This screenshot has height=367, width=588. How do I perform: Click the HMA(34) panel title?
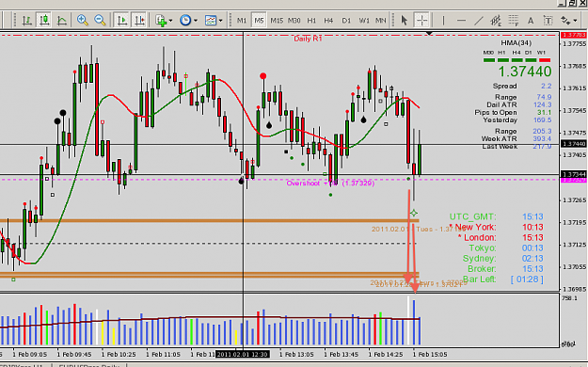[x=516, y=42]
